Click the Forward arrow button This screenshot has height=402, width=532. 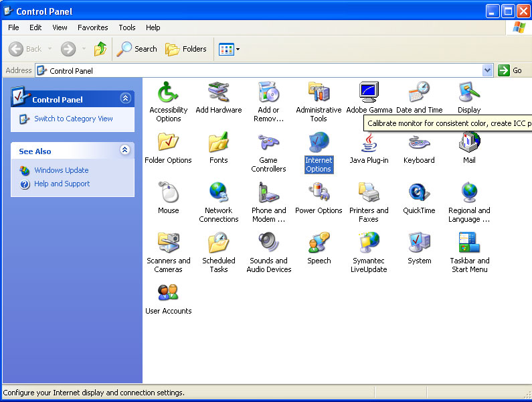[68, 49]
